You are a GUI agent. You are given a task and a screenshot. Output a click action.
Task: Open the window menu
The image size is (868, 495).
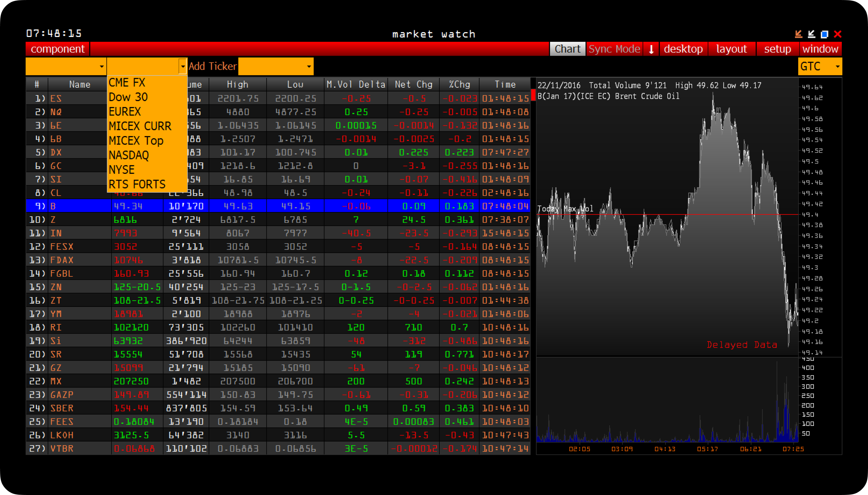tap(820, 49)
